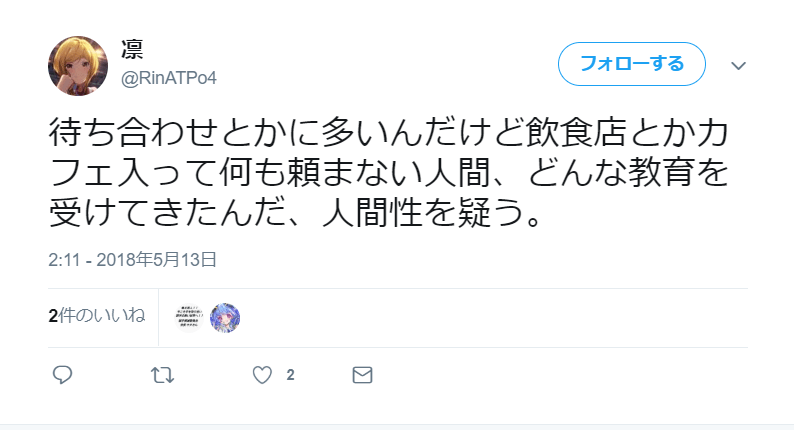Viewport: 794px width, 430px height.
Task: Toggle following with フォローする button
Action: pos(632,64)
